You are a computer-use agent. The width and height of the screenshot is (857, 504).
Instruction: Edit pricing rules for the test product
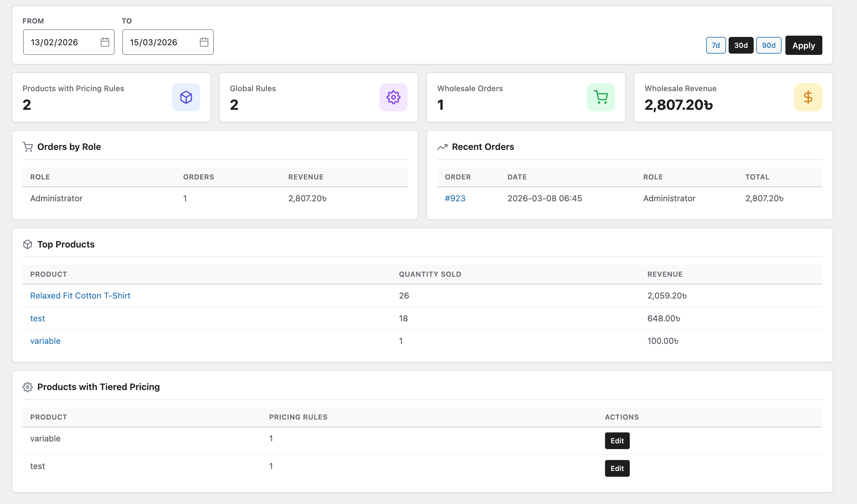point(617,468)
